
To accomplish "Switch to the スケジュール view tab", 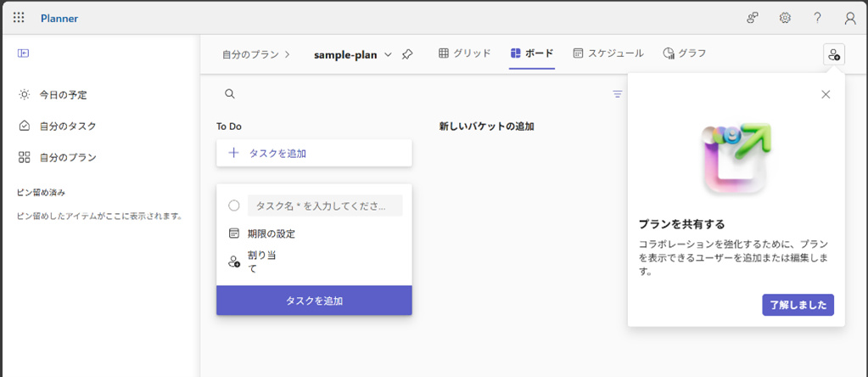I will coord(608,53).
